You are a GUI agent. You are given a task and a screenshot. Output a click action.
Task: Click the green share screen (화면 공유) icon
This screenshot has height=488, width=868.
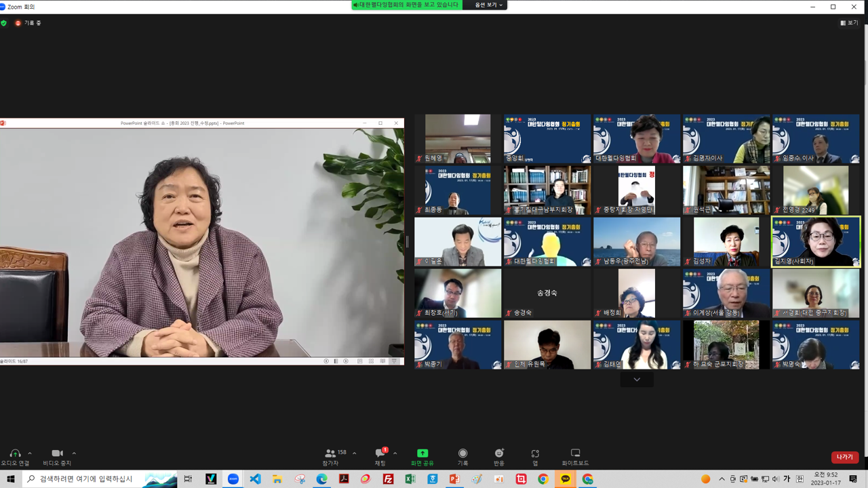[422, 453]
